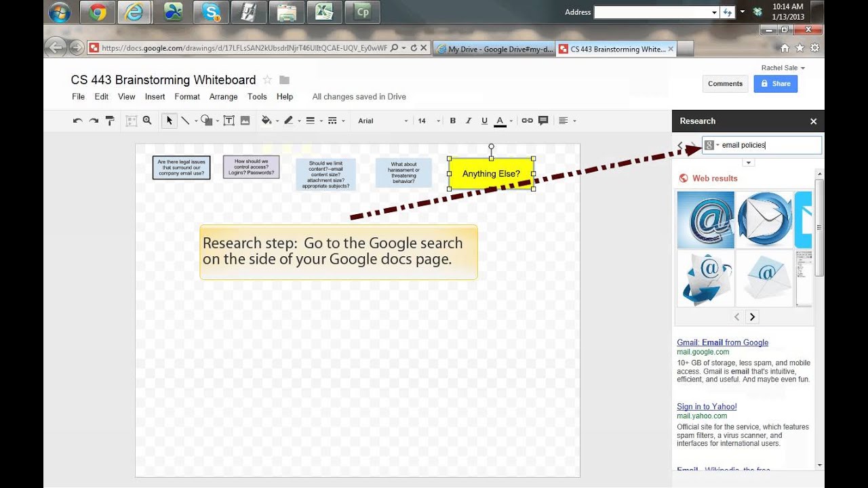This screenshot has height=488, width=868.
Task: Click the Insert image icon
Action: coord(245,121)
